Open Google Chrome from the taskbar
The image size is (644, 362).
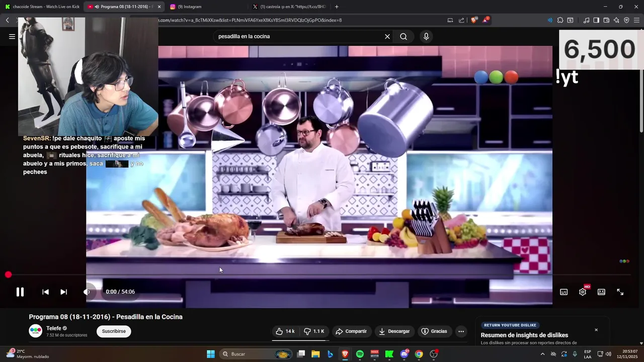point(419,354)
